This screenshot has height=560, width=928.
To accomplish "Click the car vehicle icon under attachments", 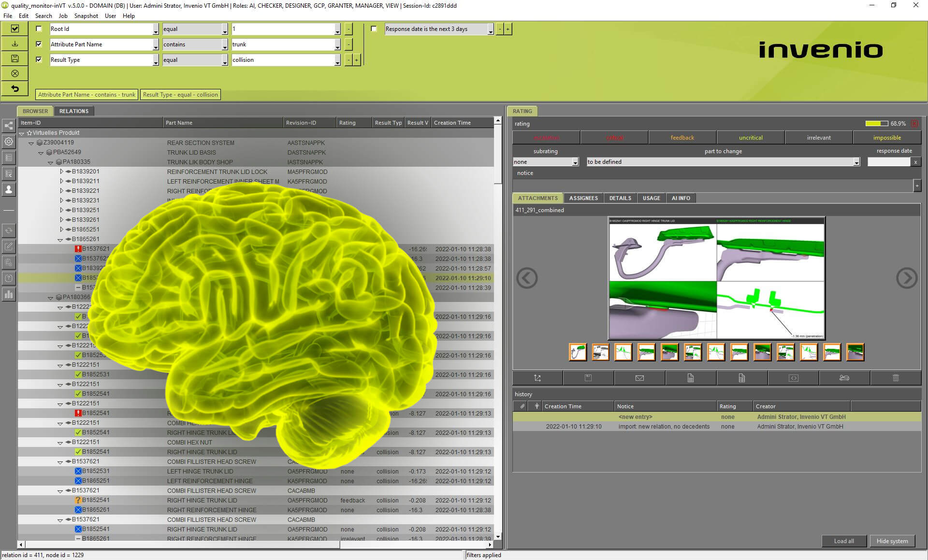I will click(844, 378).
